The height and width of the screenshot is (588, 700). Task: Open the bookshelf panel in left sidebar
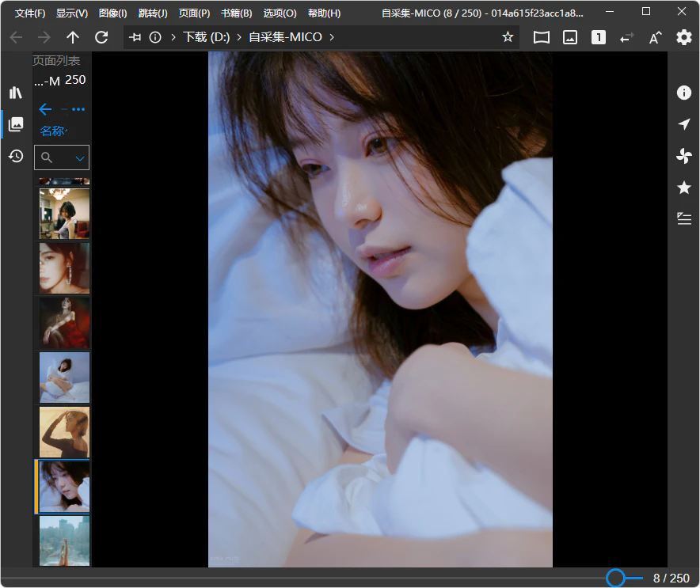point(16,93)
